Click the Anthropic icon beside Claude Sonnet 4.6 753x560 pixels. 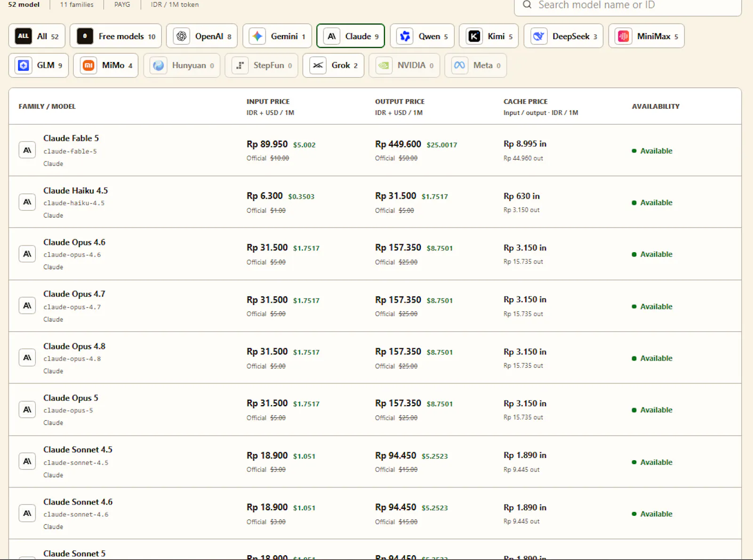(27, 513)
